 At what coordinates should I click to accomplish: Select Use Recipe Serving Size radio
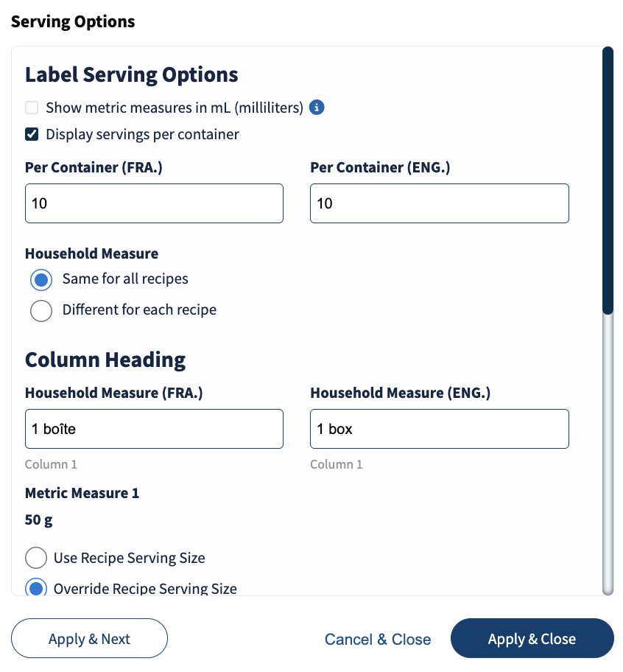pyautogui.click(x=36, y=558)
